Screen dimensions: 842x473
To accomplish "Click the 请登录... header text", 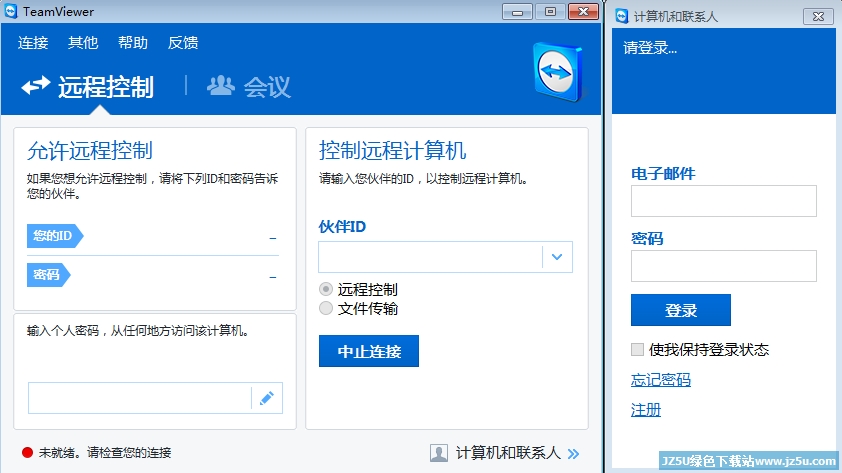I will coord(650,48).
